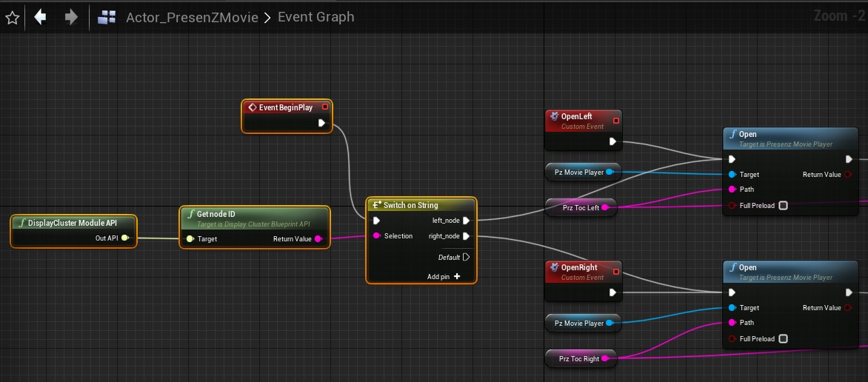Go forward with the right arrow

(71, 17)
